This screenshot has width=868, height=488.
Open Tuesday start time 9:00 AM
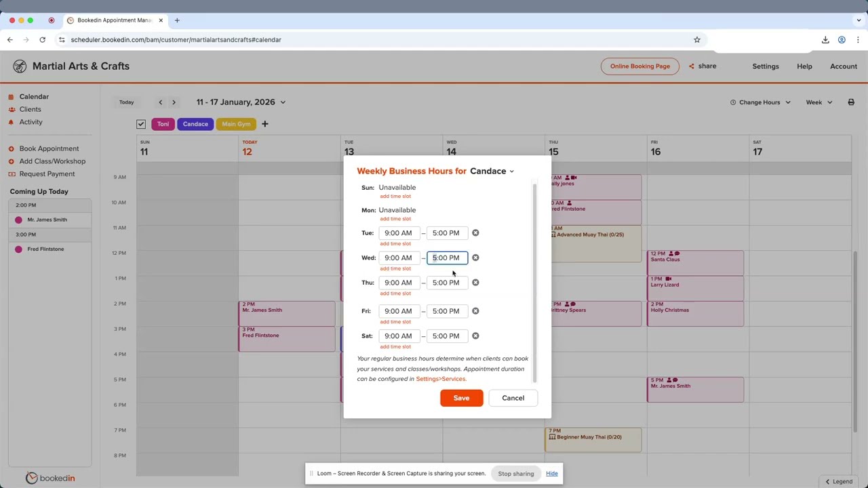coord(399,233)
